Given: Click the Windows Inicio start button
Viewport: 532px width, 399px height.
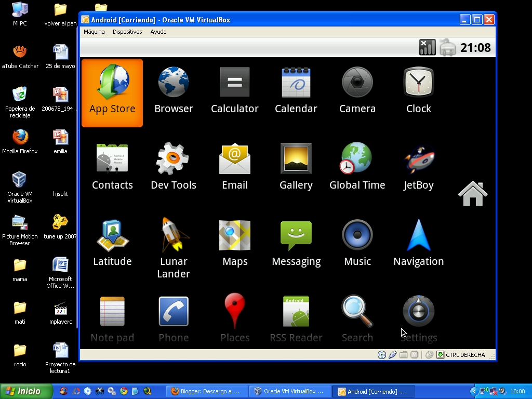Looking at the screenshot, I should (x=26, y=391).
